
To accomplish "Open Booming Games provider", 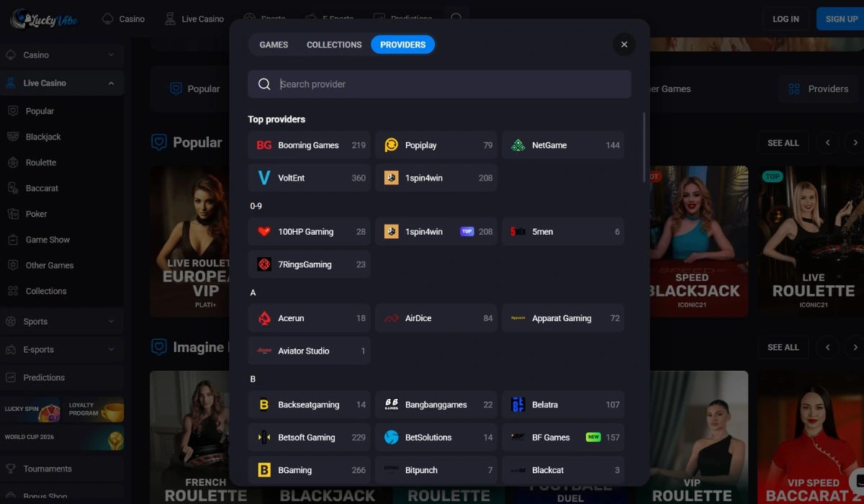I will pyautogui.click(x=310, y=145).
